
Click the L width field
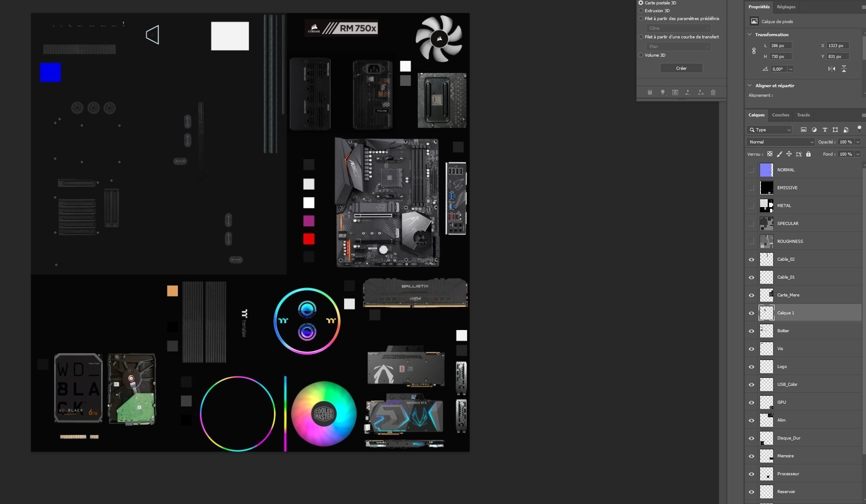pyautogui.click(x=781, y=45)
